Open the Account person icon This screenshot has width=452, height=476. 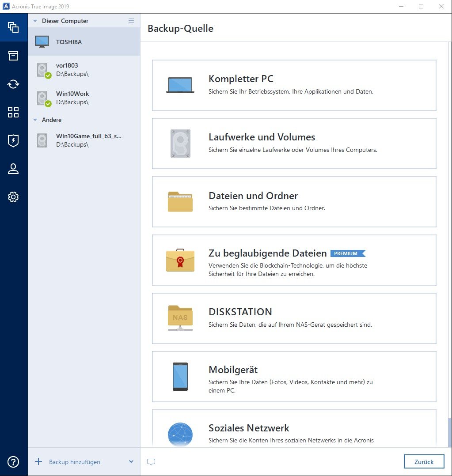(x=13, y=169)
